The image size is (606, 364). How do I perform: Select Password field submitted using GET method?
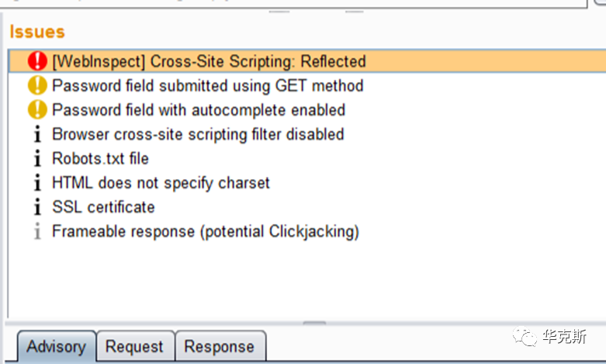click(207, 85)
